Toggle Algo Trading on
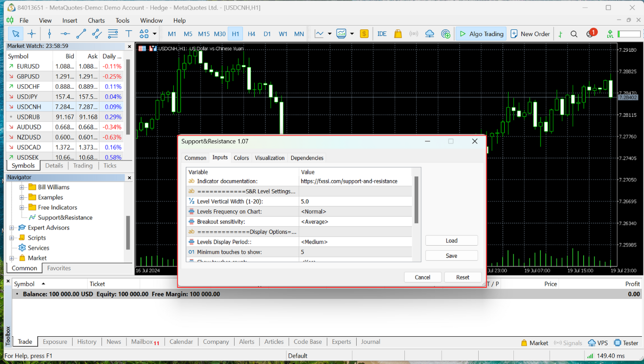The height and width of the screenshot is (364, 644). 481,34
